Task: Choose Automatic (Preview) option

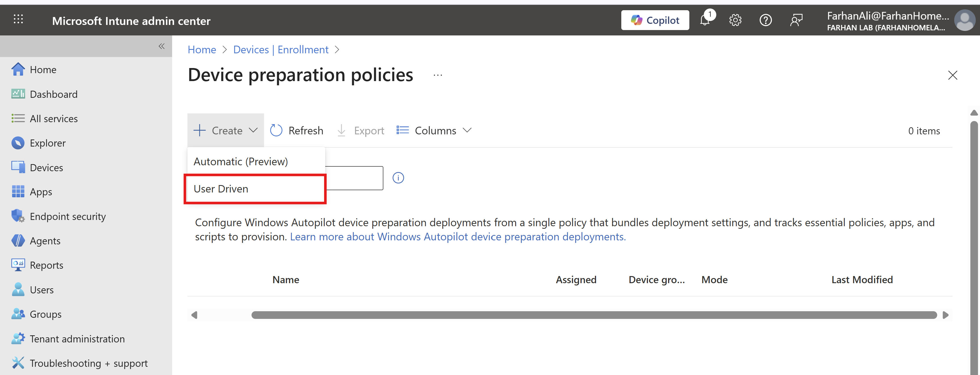Action: click(240, 161)
